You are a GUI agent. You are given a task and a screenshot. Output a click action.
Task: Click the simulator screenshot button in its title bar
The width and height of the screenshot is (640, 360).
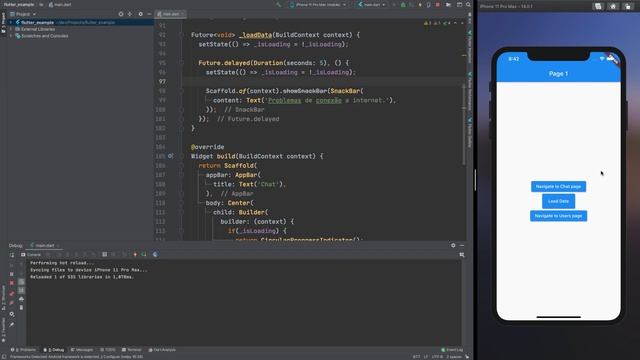tap(598, 6)
